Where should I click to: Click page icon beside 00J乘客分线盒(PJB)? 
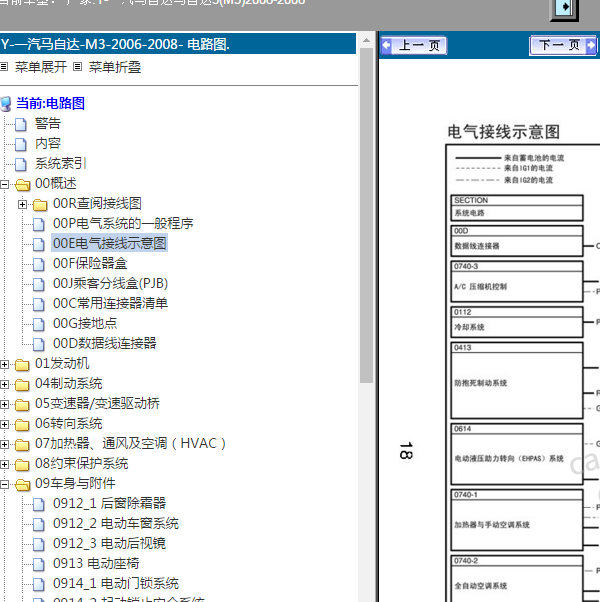pyautogui.click(x=39, y=284)
